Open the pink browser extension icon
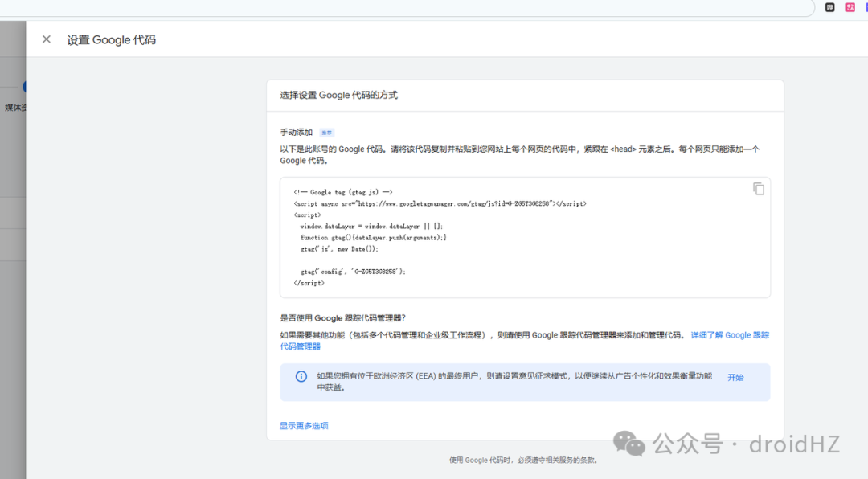This screenshot has width=868, height=479. [x=850, y=7]
